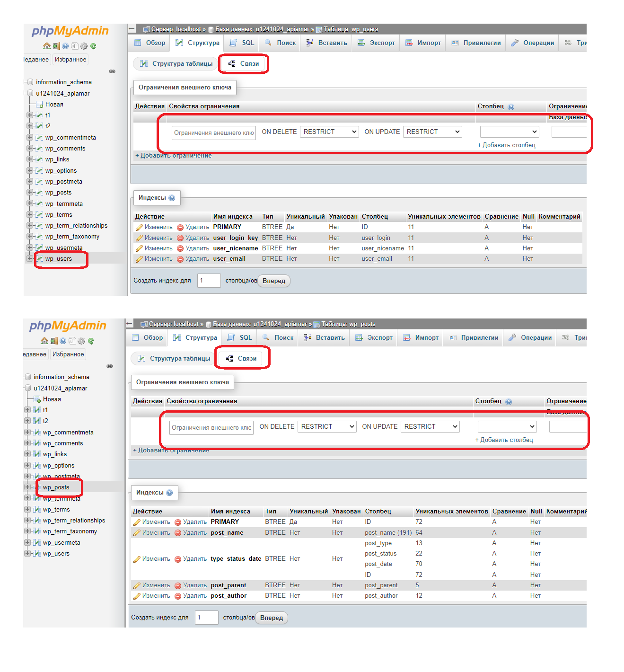The height and width of the screenshot is (672, 624).
Task: Select information_schema database in top sidebar
Action: 64,82
